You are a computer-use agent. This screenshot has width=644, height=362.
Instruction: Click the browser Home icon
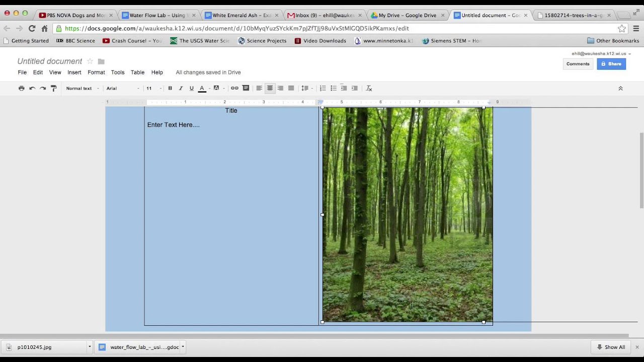click(x=44, y=29)
